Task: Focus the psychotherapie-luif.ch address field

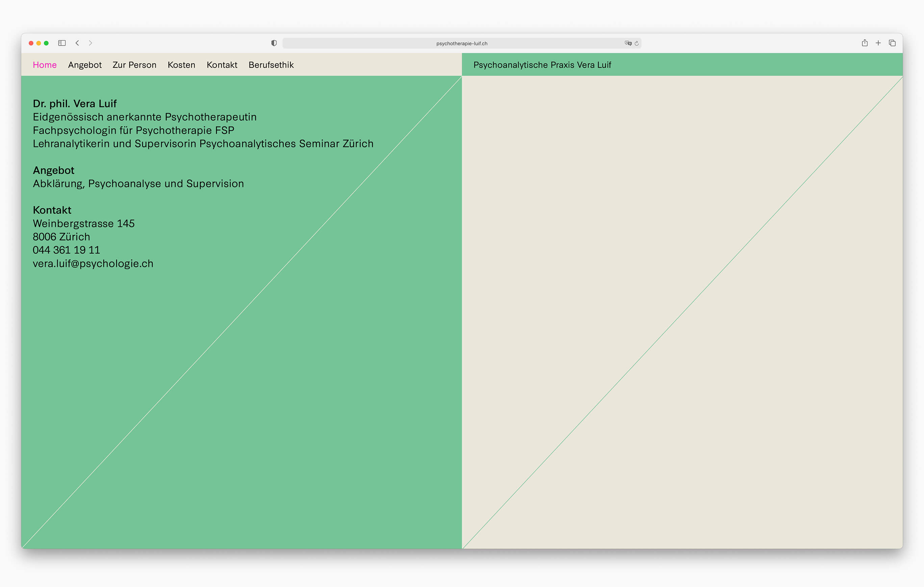Action: click(462, 43)
